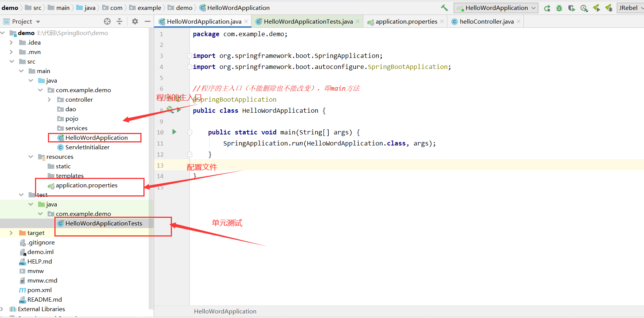Viewport: 644px width, 318px height.
Task: Collapse the com.example.demo package under main
Action: point(40,90)
